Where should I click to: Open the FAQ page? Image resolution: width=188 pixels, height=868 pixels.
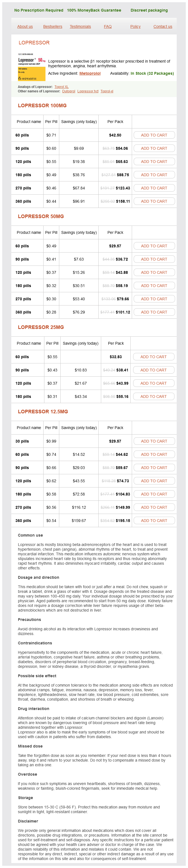tap(108, 27)
